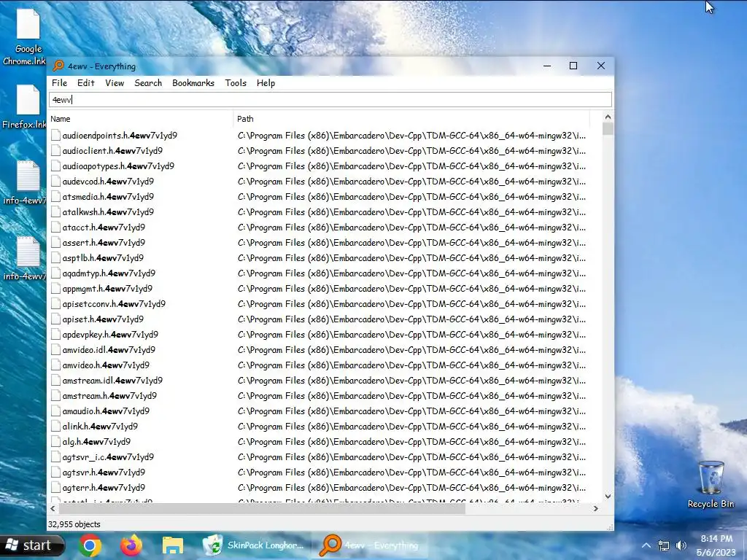Viewport: 747px width, 560px height.
Task: Click the path cell of assert.h.4ewv7v1yd9
Action: pos(411,242)
